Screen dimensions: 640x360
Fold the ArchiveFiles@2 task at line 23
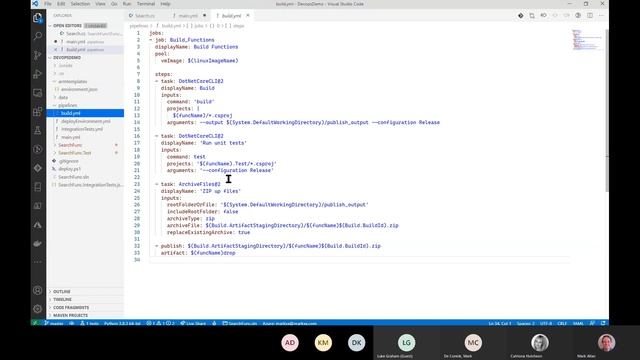[x=157, y=184]
